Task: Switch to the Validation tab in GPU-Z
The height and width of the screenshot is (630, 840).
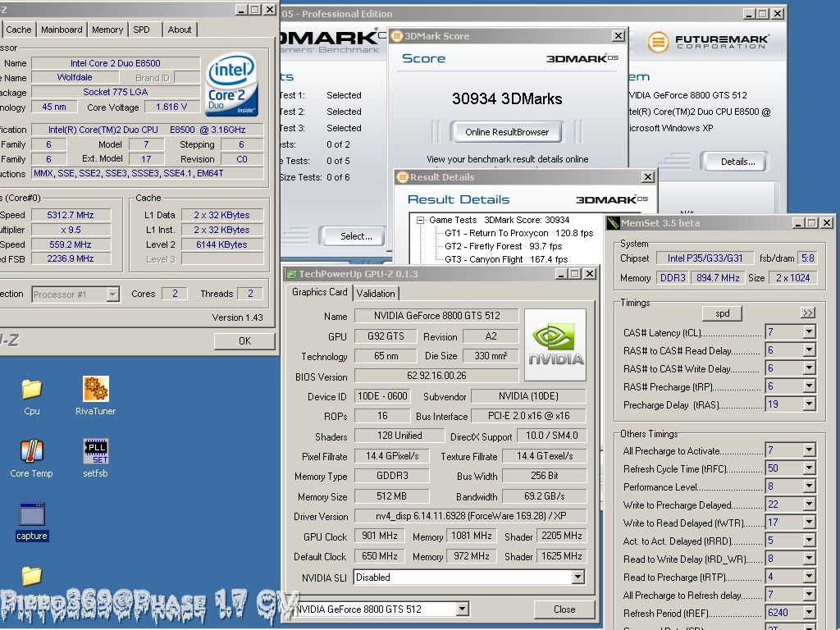Action: click(376, 293)
